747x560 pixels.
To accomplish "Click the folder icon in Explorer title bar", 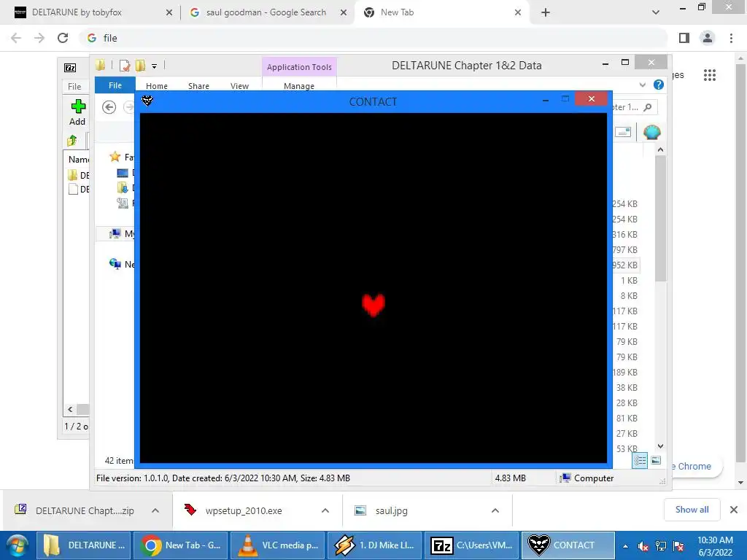I will [101, 65].
